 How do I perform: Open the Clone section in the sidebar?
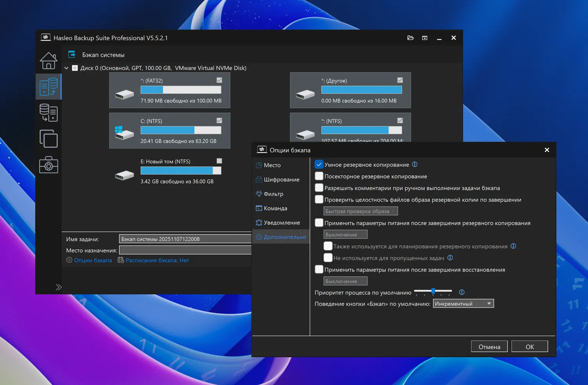pyautogui.click(x=49, y=139)
